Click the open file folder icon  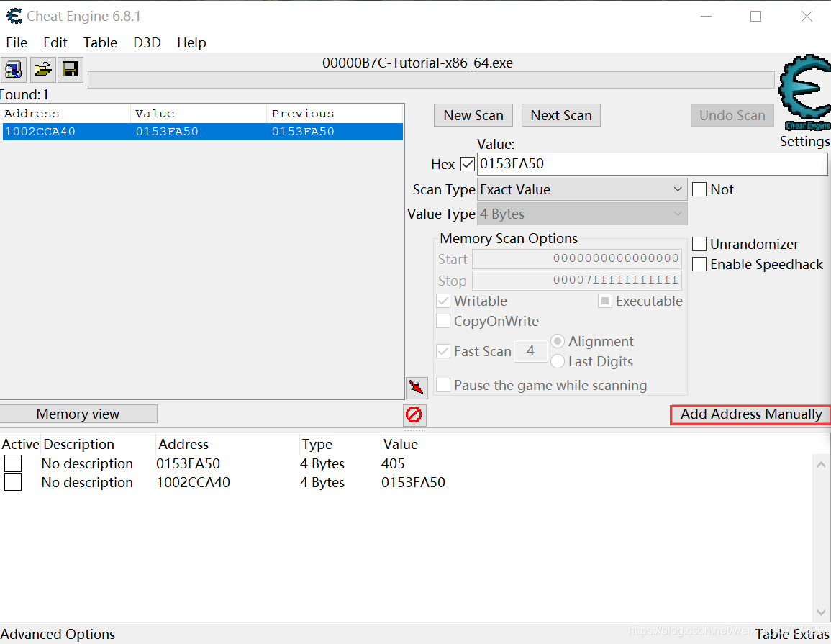point(43,69)
